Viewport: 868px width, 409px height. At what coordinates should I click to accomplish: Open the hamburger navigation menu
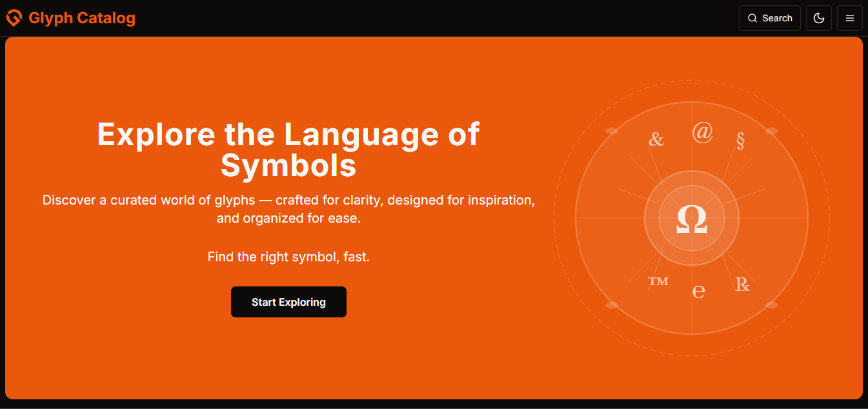(850, 18)
